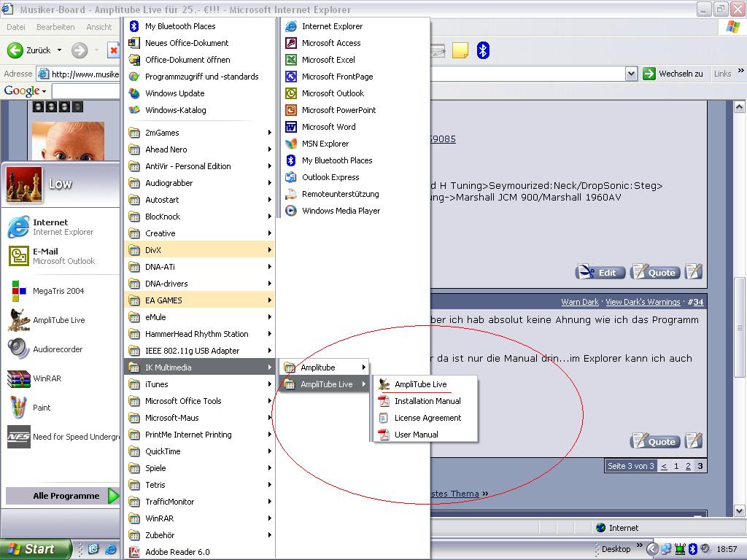
Task: Click the Google toolbar search field
Action: pos(86,90)
